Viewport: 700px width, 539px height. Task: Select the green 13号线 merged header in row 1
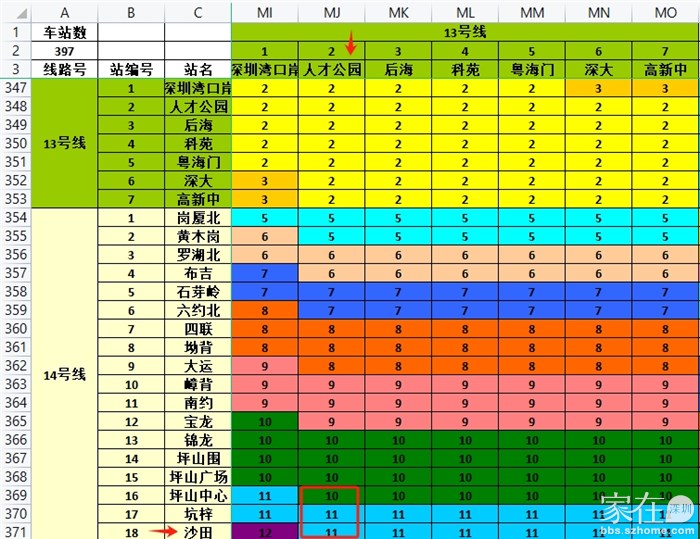point(465,32)
